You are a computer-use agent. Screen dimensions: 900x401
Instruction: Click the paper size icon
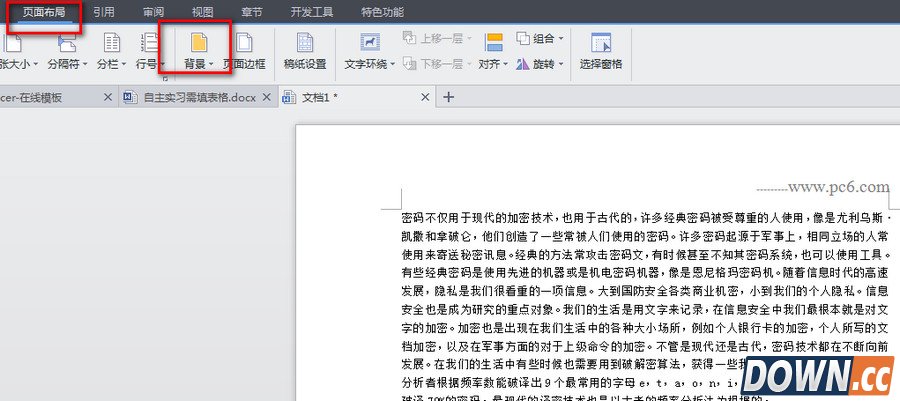click(x=13, y=43)
